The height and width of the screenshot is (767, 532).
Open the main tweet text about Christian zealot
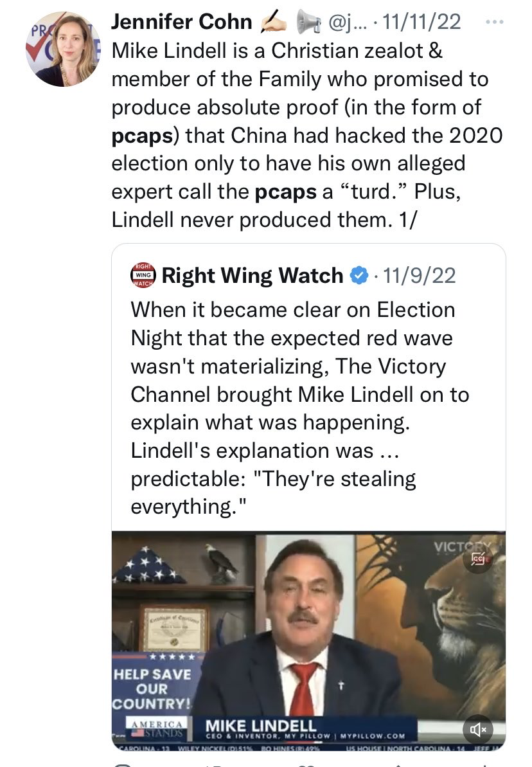click(x=307, y=136)
